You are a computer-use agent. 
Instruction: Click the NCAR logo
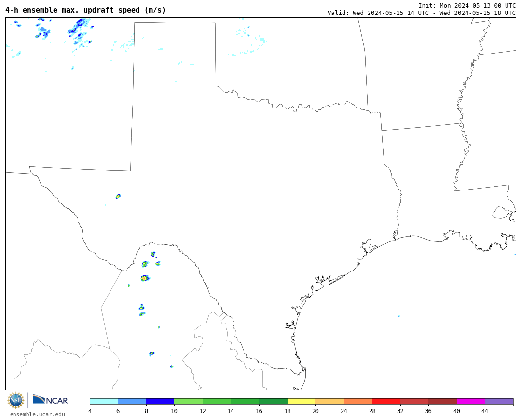50,400
